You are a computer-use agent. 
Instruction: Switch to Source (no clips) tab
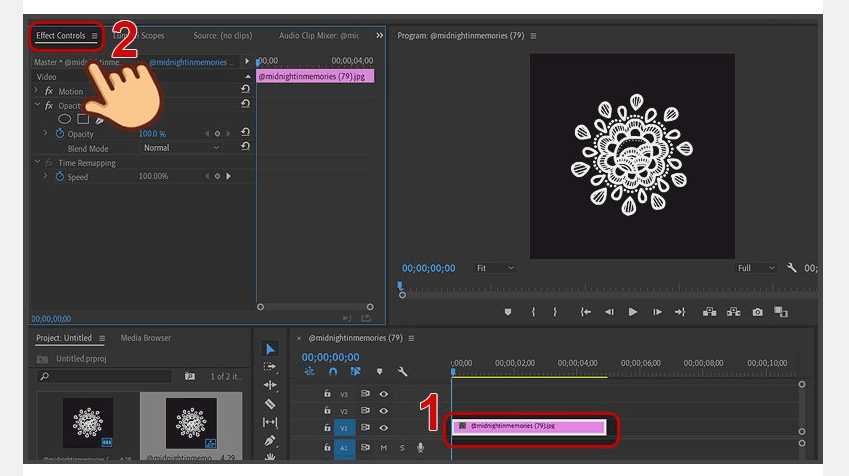point(223,35)
